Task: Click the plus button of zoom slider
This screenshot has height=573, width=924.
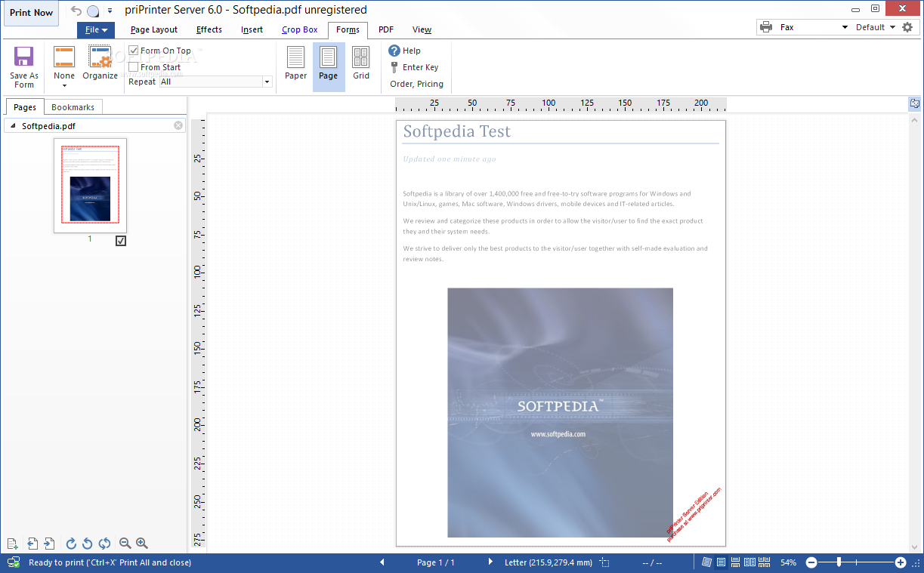Action: pyautogui.click(x=901, y=562)
